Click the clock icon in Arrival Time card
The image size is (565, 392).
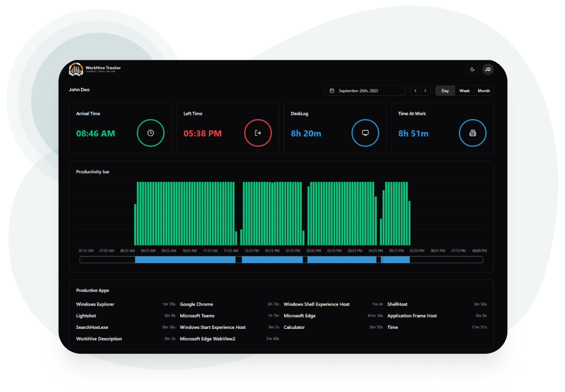151,133
